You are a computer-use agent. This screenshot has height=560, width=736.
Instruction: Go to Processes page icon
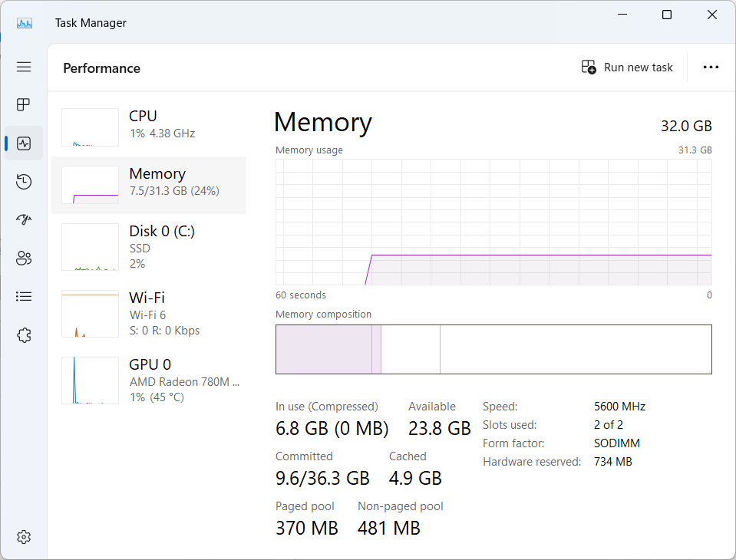[x=24, y=104]
